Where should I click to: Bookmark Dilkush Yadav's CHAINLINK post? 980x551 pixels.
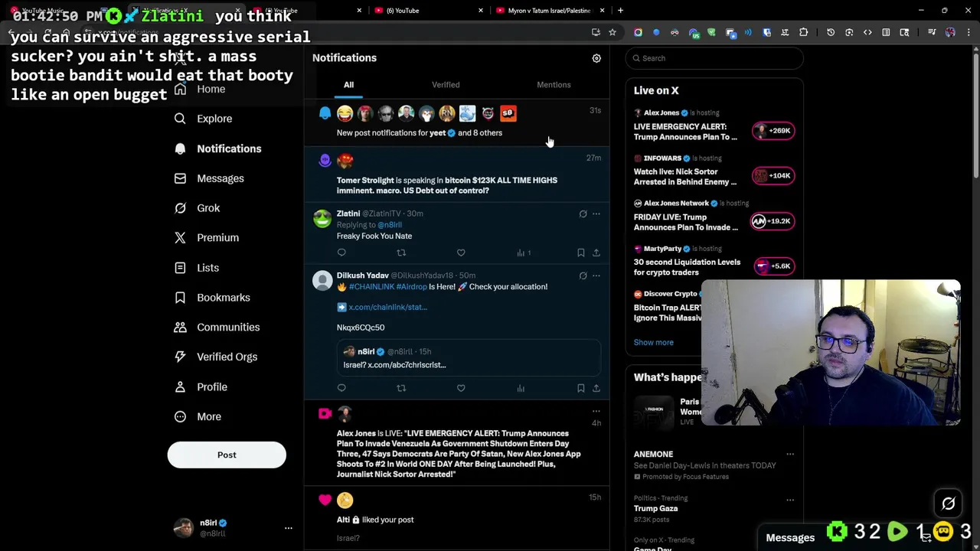581,388
